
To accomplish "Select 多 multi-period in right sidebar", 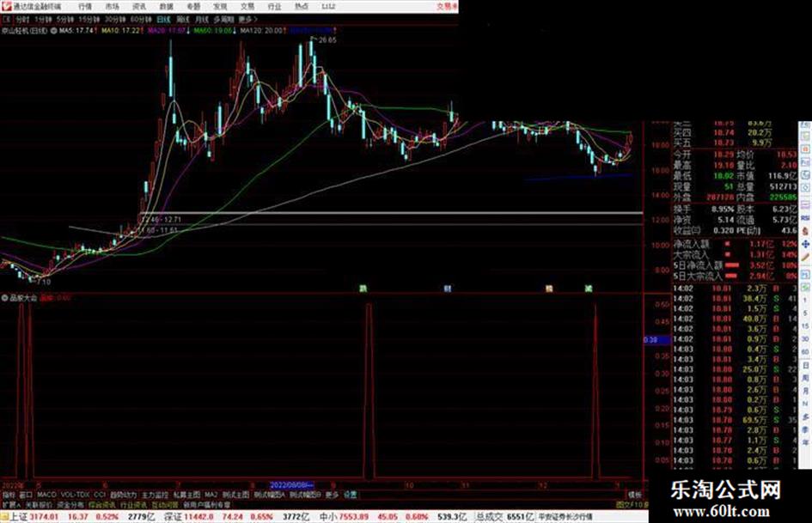I will pyautogui.click(x=805, y=417).
